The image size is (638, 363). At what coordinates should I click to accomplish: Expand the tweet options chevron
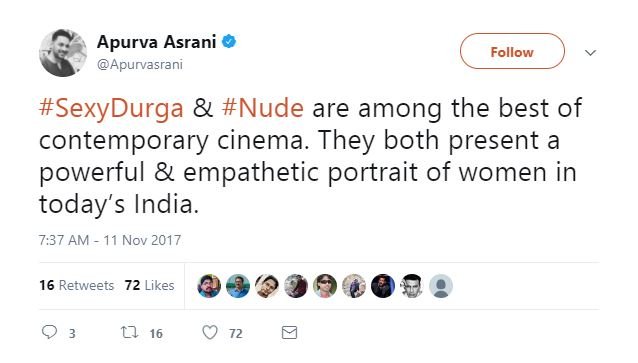click(x=590, y=52)
